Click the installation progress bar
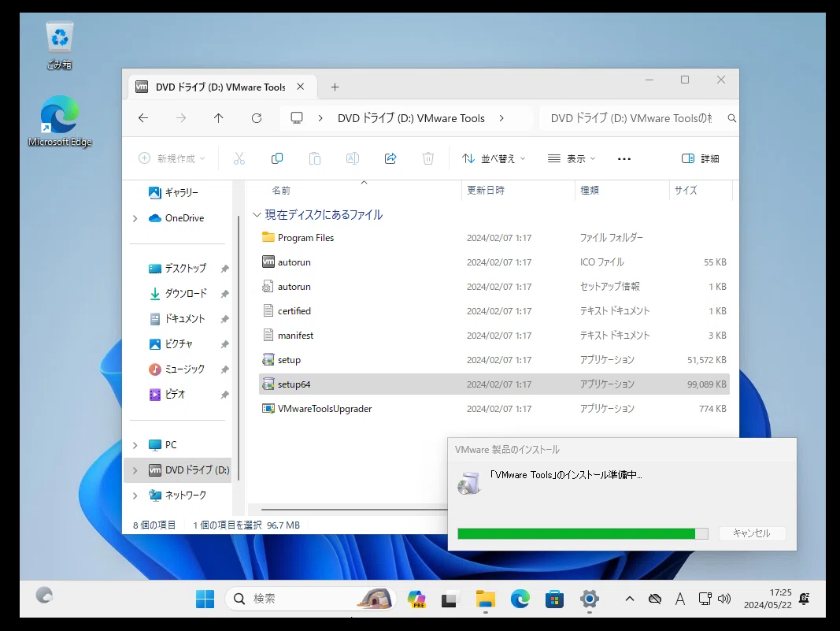 [x=583, y=533]
